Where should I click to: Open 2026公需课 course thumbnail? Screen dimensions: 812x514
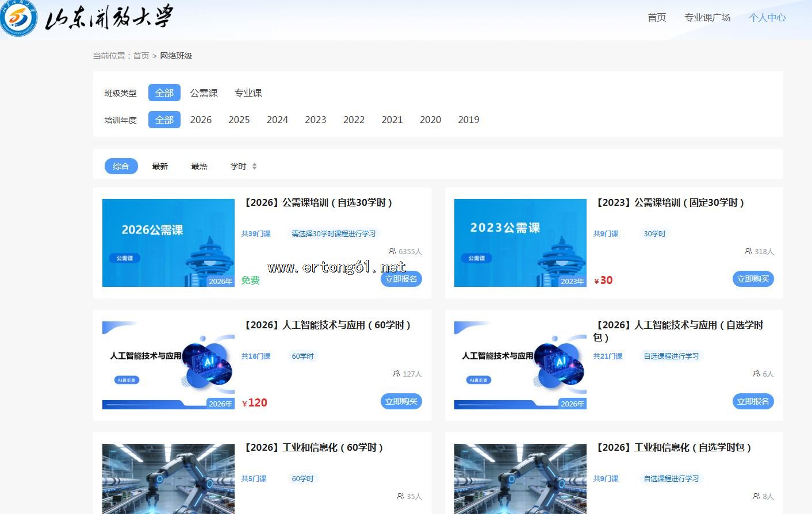coord(168,243)
